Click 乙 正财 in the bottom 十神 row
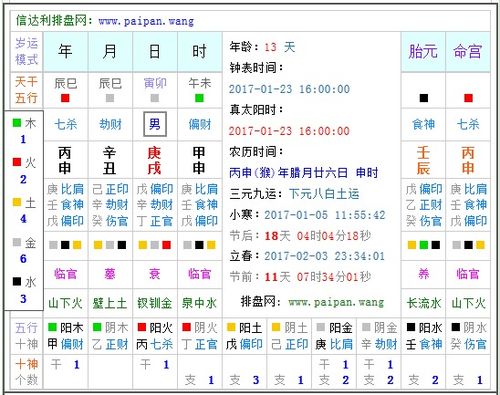Image resolution: width=500 pixels, height=395 pixels. 110,344
